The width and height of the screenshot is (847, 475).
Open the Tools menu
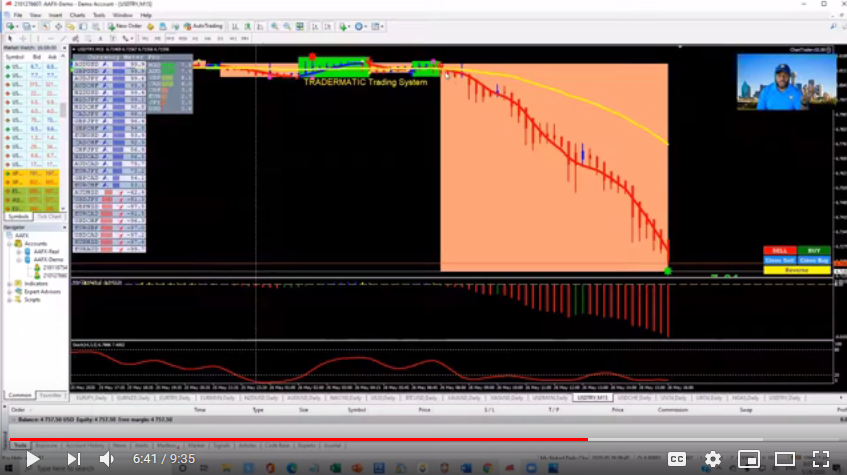(99, 15)
